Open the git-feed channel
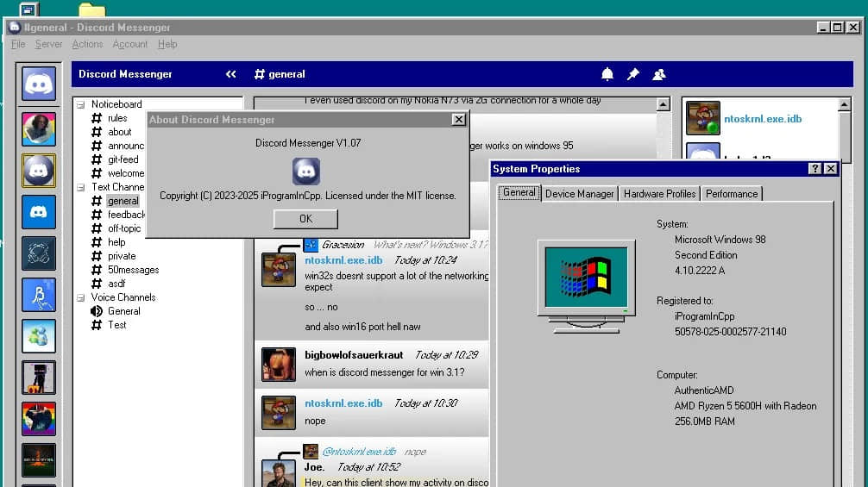 pyautogui.click(x=123, y=159)
